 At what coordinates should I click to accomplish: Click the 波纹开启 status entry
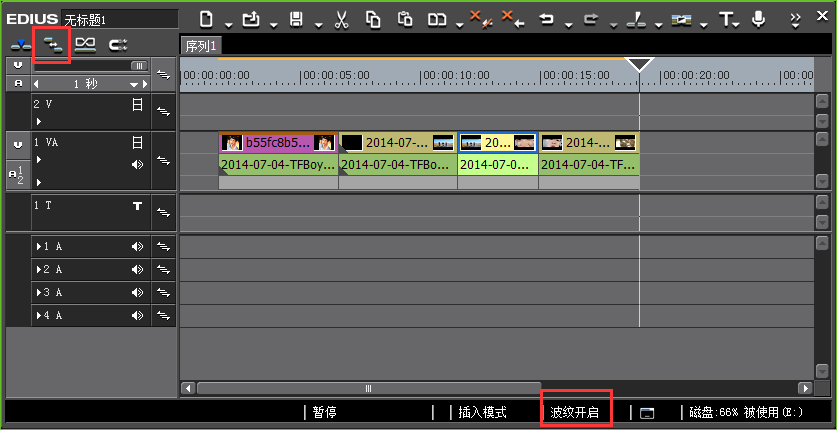(574, 412)
